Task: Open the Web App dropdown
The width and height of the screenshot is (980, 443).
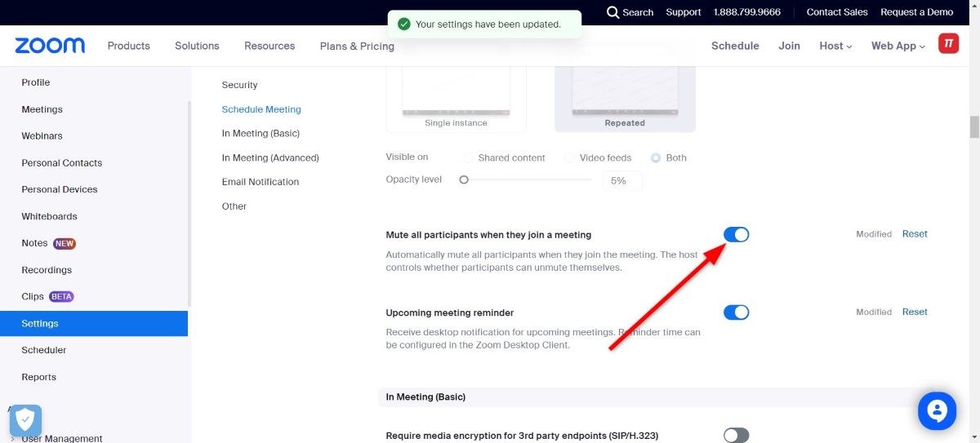Action: tap(898, 46)
